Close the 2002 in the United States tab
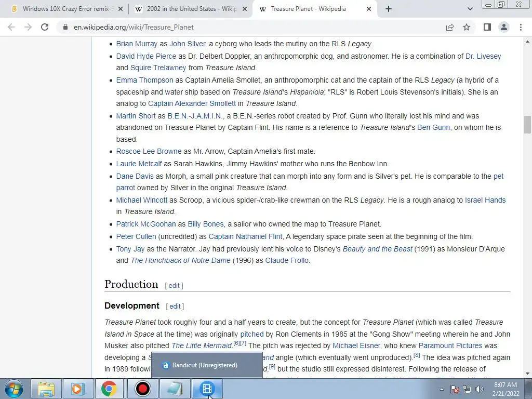 (x=244, y=9)
